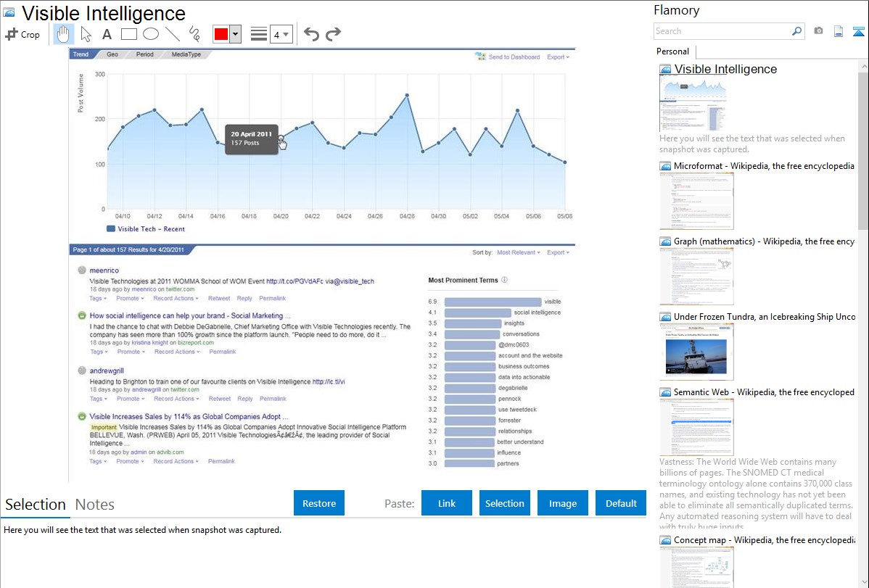Open the Geo tab in chart
The image size is (869, 588).
tap(112, 54)
